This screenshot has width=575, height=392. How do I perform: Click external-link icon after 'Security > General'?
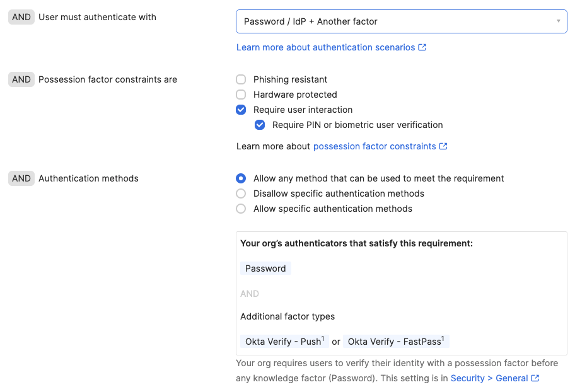click(x=535, y=378)
